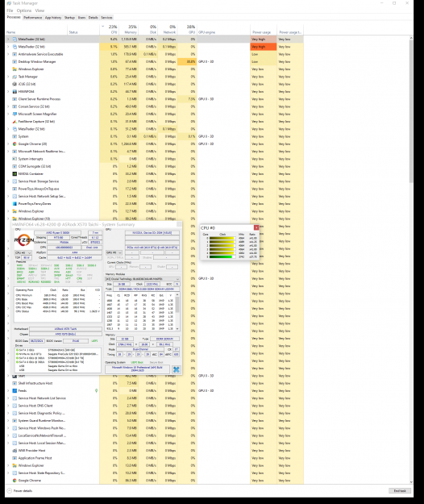Click the Very high power usage cell, second MetaTrader
The height and width of the screenshot is (504, 424).
(264, 47)
